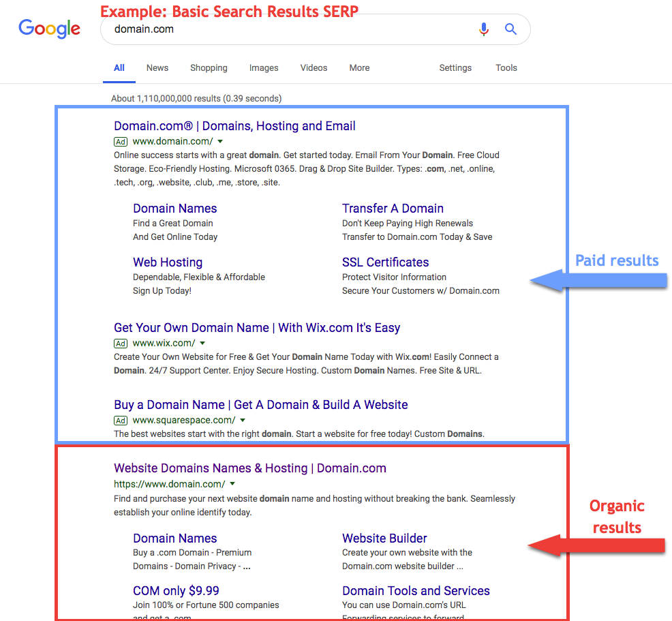Image resolution: width=672 pixels, height=621 pixels.
Task: Click 'Create your own website with the' text
Action: [407, 553]
